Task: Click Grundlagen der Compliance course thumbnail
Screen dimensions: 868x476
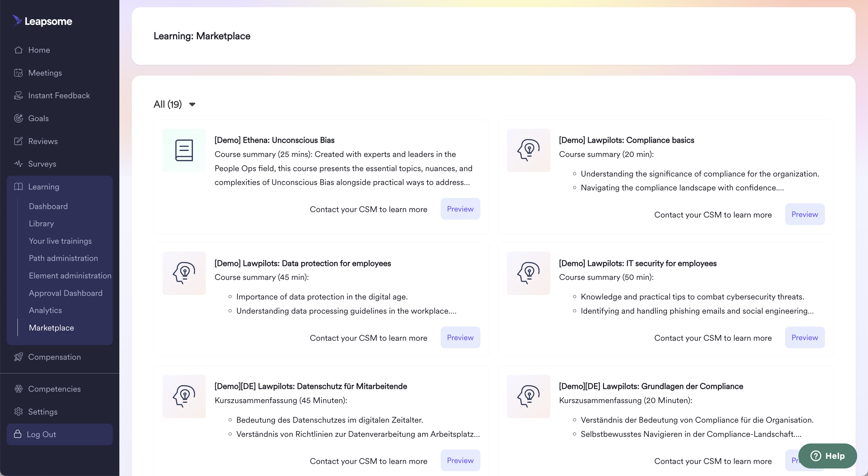Action: [528, 396]
